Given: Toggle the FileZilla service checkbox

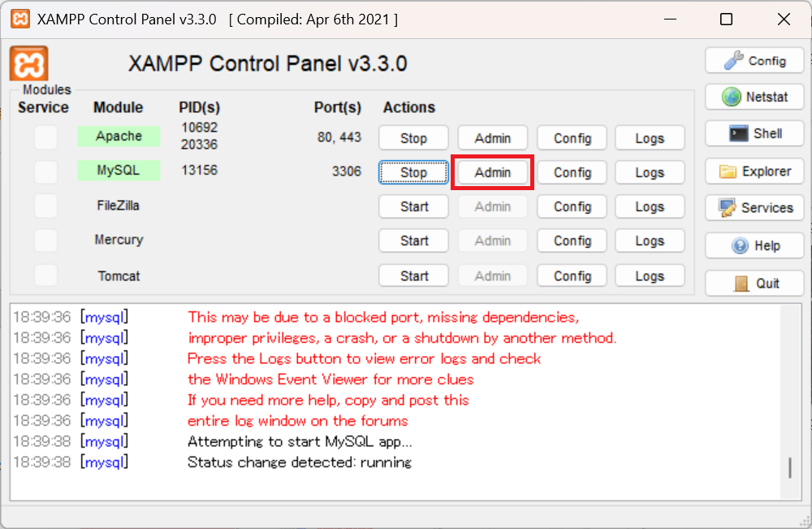Looking at the screenshot, I should (x=45, y=206).
